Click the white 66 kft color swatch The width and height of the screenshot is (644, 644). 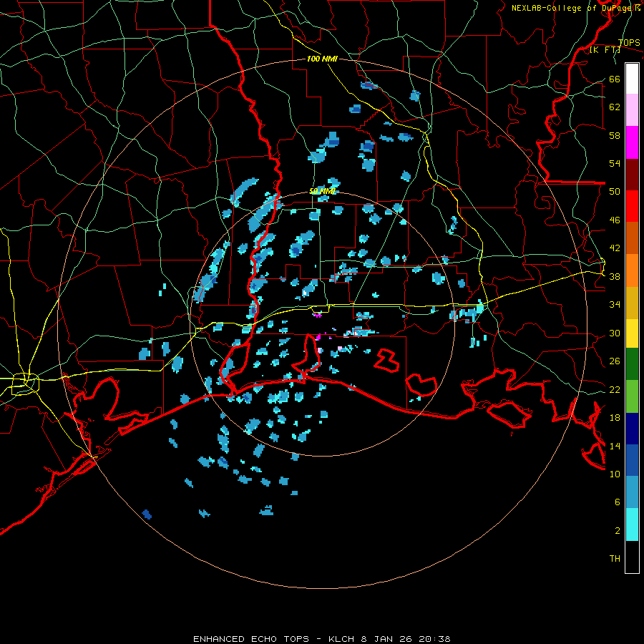[x=632, y=78]
